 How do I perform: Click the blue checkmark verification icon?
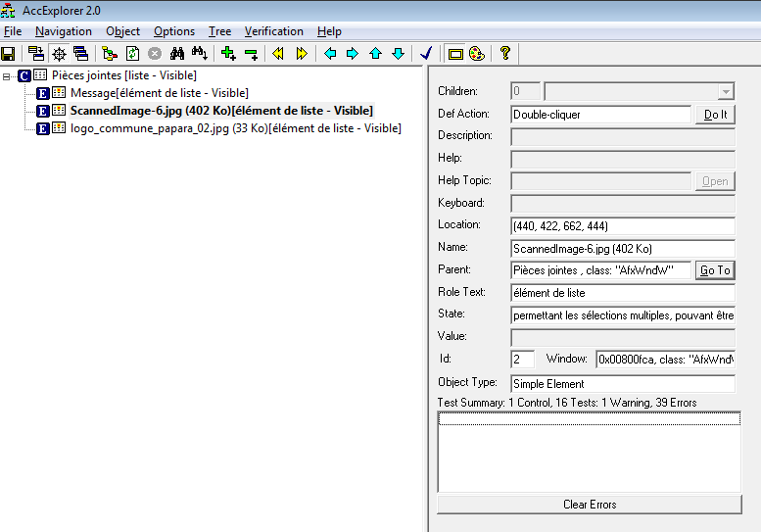coord(426,53)
